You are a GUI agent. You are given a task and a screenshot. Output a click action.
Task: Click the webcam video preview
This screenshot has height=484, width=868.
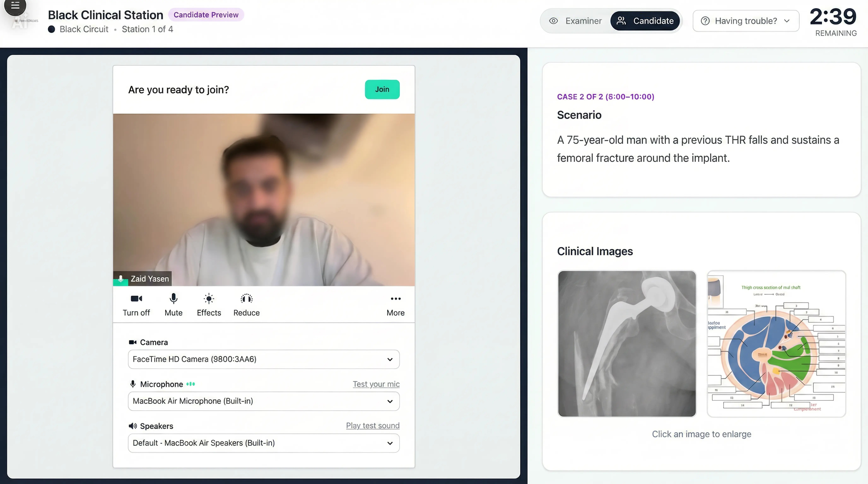click(x=264, y=200)
